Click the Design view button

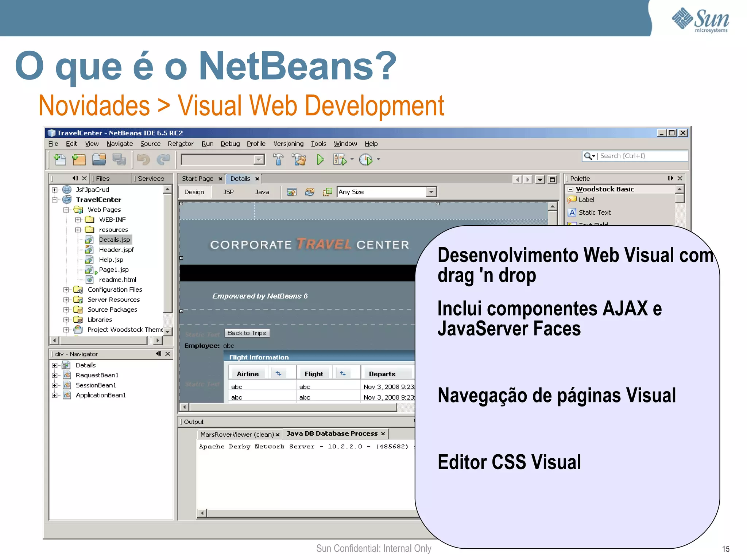point(194,192)
